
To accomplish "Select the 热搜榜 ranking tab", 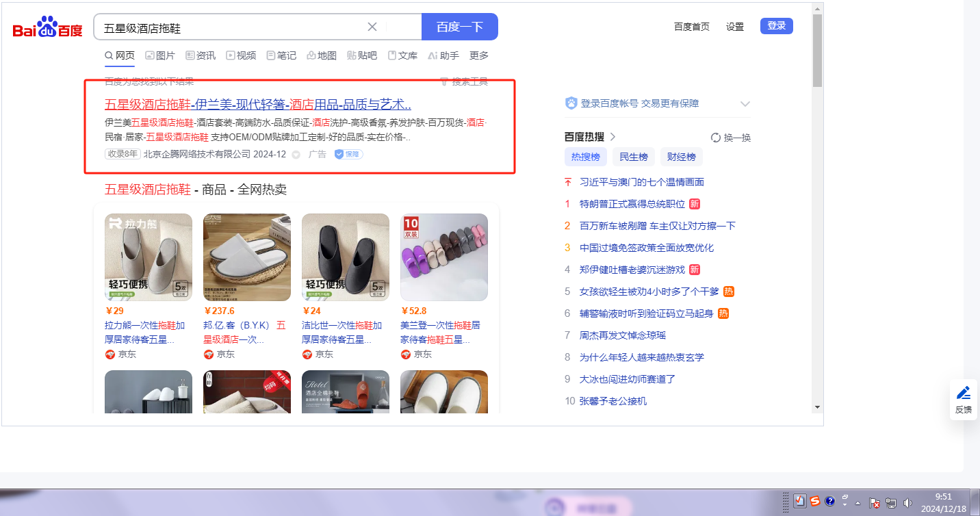I will click(586, 157).
